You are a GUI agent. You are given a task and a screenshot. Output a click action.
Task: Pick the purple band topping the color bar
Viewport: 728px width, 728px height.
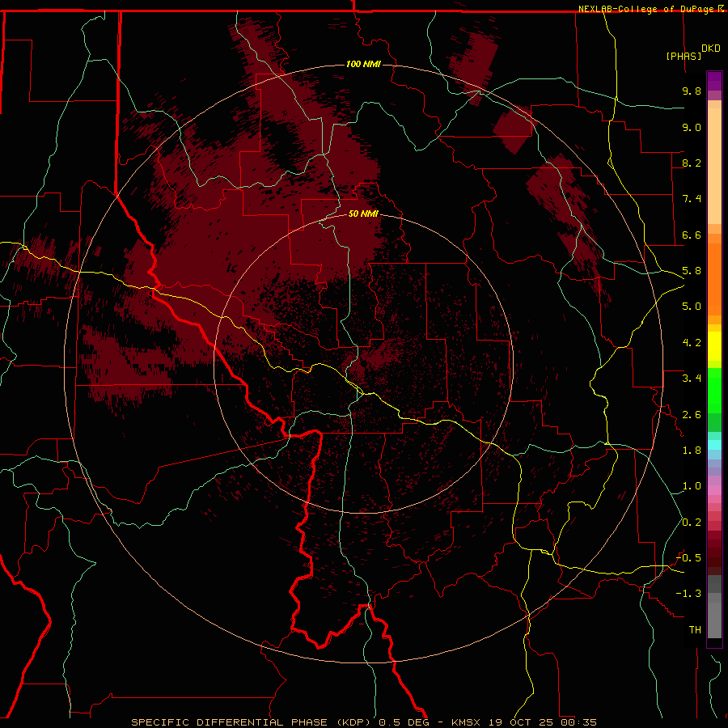click(x=714, y=81)
